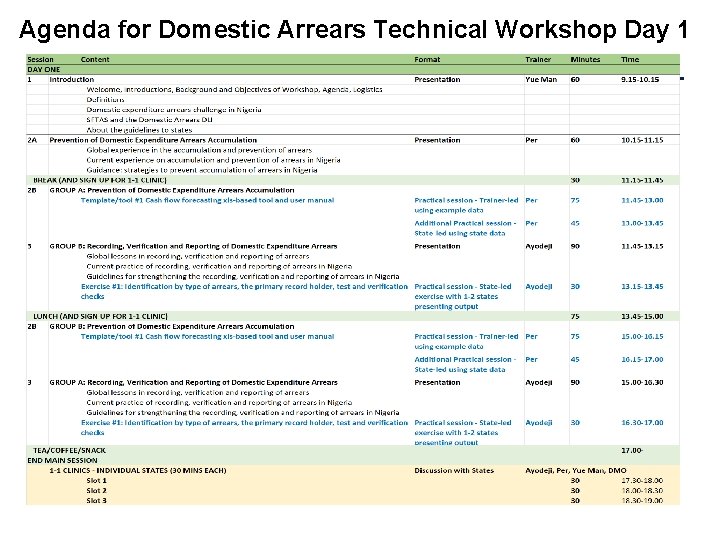The width and height of the screenshot is (720, 540).
Task: Click the Slot 2 row label
Action: click(x=96, y=491)
